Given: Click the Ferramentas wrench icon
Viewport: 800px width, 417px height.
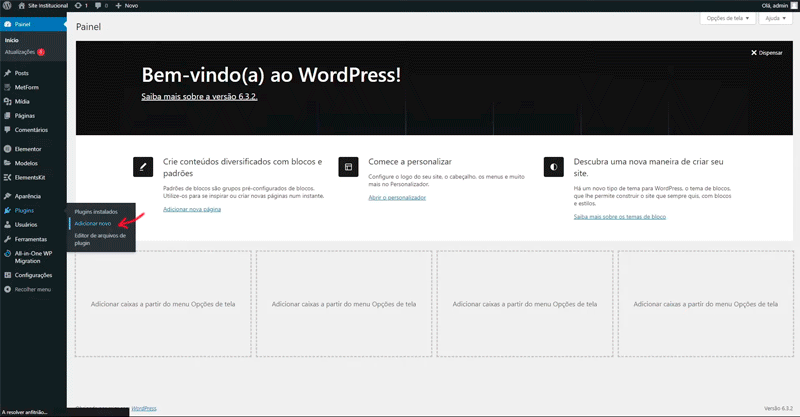Looking at the screenshot, I should coord(8,239).
